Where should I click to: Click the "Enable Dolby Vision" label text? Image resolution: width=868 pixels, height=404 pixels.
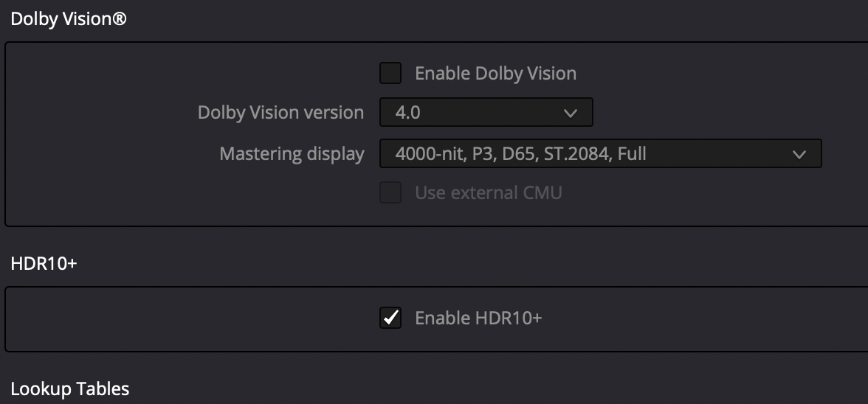495,74
